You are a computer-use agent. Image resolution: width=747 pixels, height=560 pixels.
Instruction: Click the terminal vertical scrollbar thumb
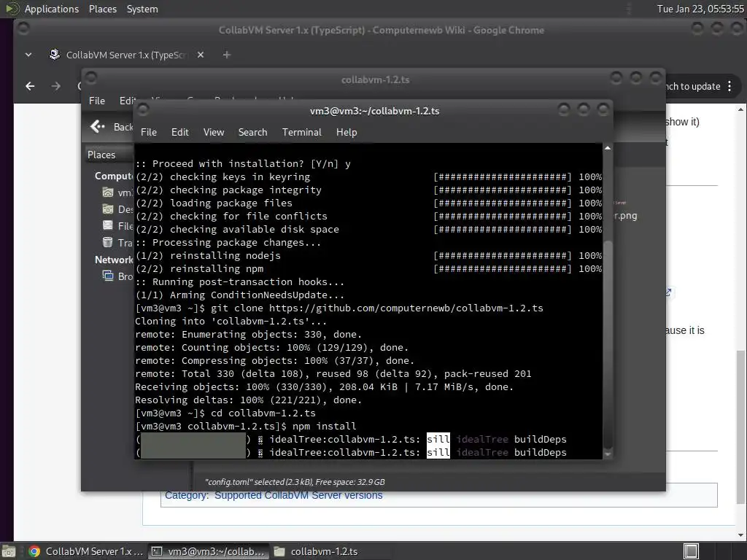pos(608,344)
